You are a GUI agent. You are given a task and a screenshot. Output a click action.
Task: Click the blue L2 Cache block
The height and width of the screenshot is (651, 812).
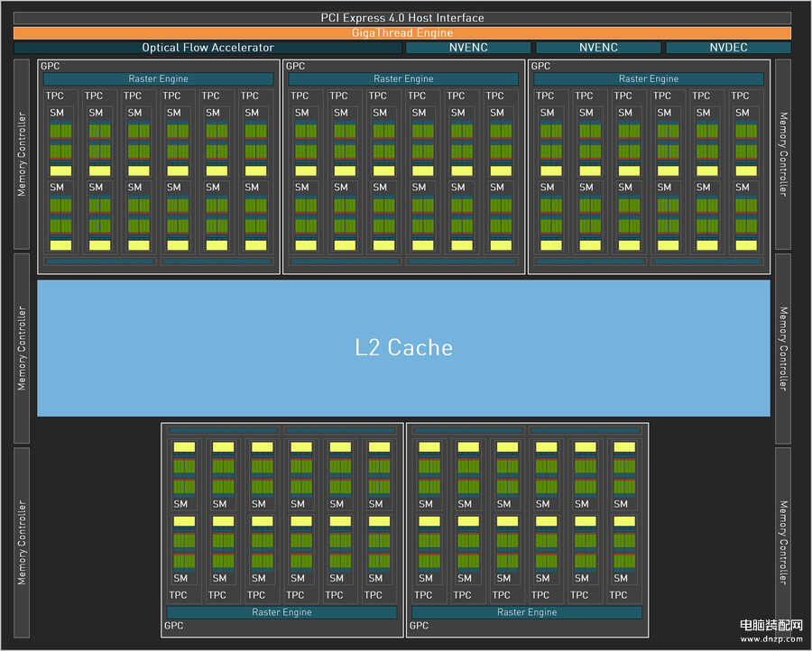403,348
